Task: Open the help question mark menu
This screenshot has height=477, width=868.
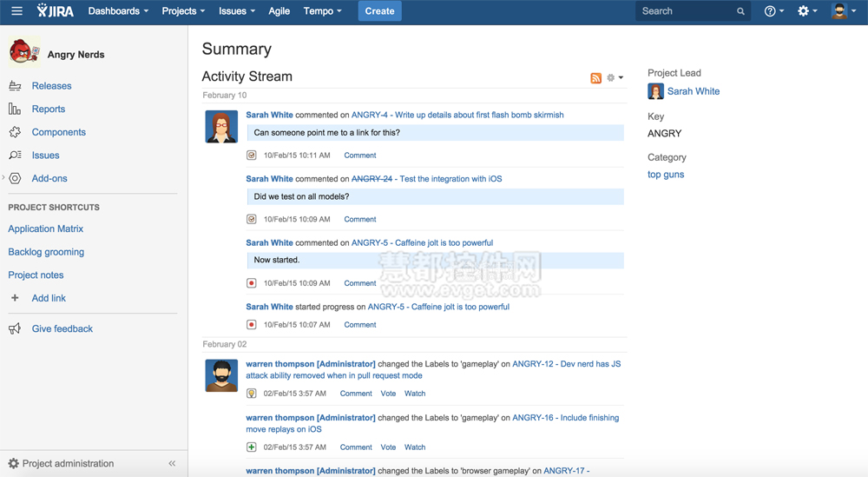Action: click(774, 11)
